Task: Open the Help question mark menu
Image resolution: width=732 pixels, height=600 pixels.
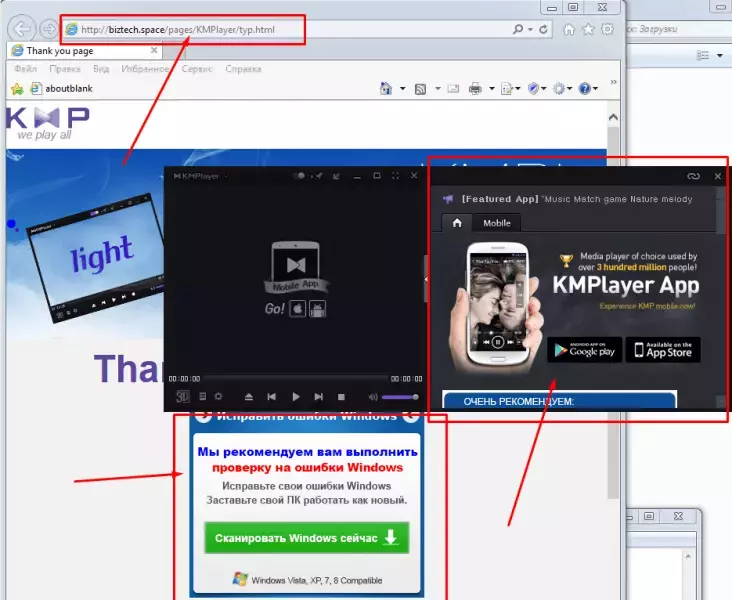Action: [588, 88]
